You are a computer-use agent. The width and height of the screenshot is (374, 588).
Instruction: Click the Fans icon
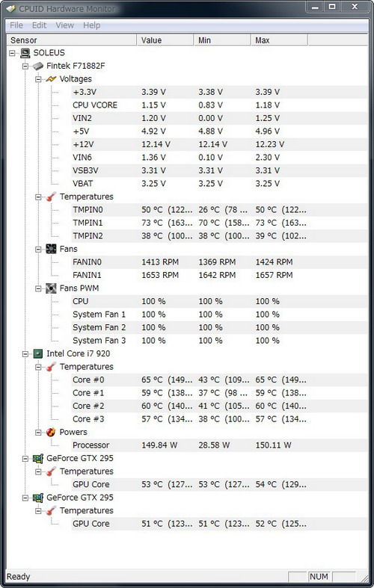coord(51,249)
